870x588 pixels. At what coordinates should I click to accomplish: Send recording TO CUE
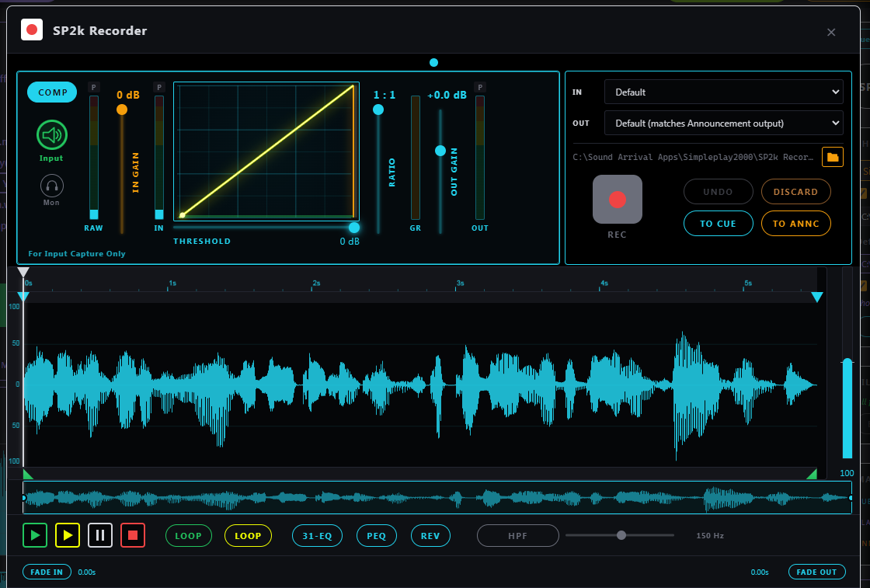718,224
